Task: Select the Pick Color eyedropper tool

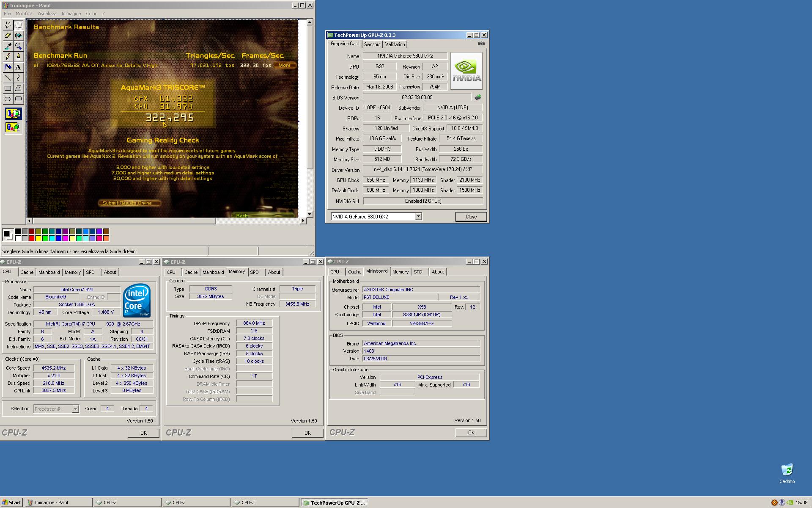Action: tap(8, 46)
